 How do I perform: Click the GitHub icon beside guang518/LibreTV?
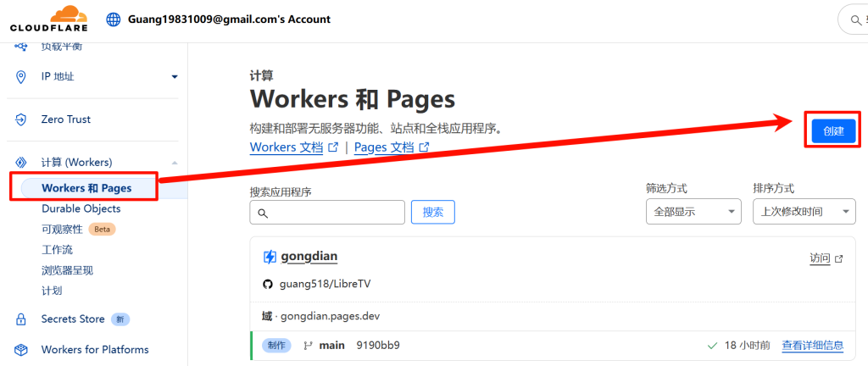[x=268, y=284]
